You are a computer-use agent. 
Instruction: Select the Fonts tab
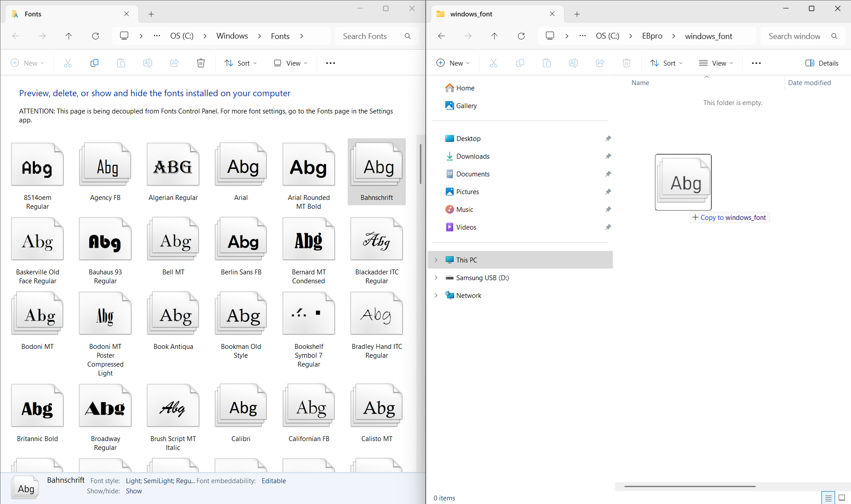pyautogui.click(x=71, y=14)
